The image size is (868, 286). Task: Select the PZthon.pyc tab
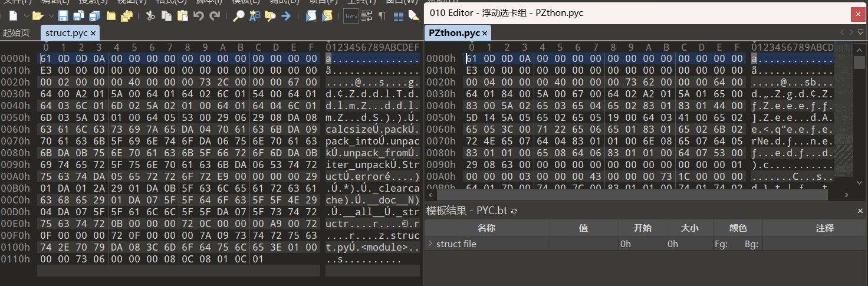(453, 33)
